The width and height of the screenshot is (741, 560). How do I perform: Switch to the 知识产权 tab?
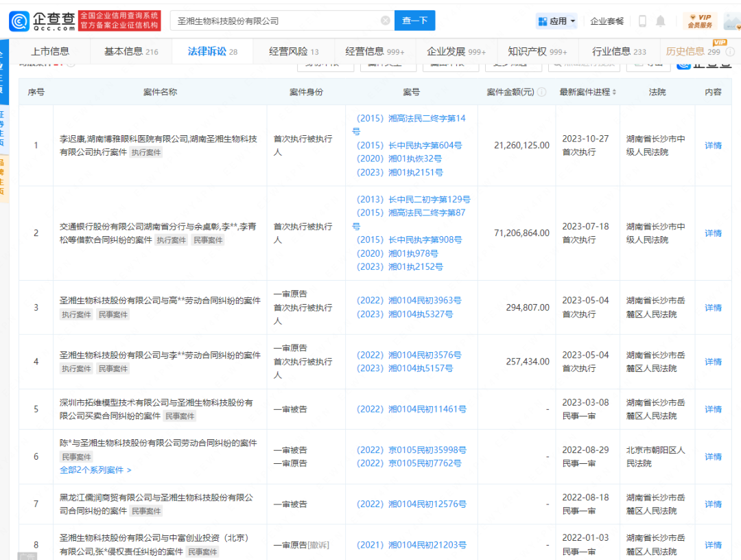[x=537, y=51]
